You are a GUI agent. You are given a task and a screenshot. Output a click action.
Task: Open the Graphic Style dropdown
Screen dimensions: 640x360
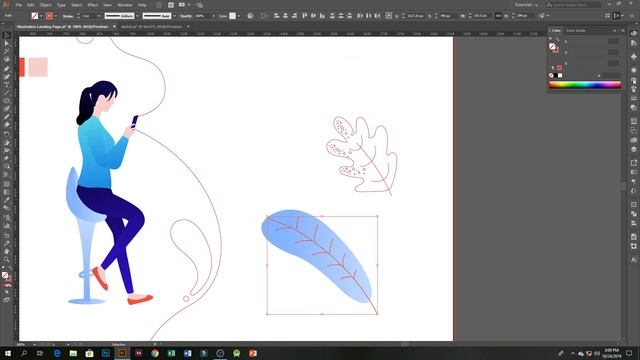(x=238, y=16)
